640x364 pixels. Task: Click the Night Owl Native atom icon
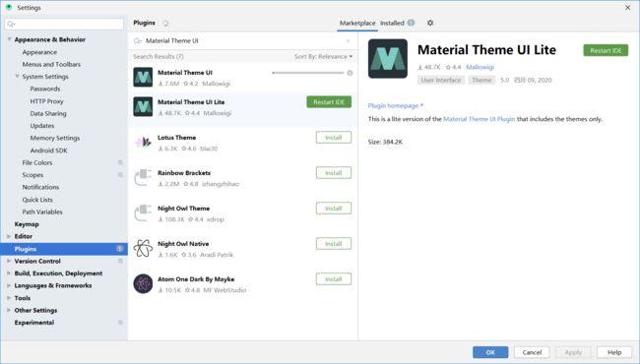(143, 248)
